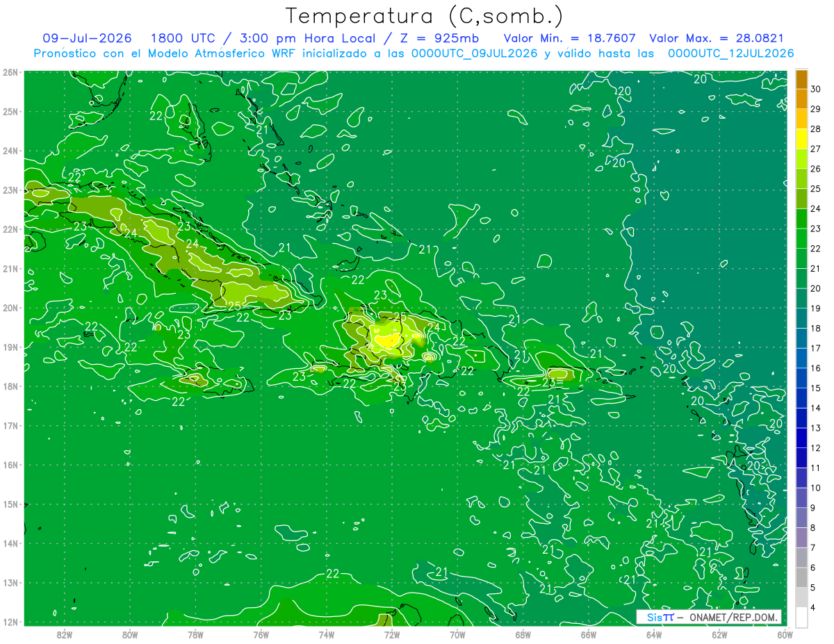834x644 pixels.
Task: Click the gray legend swatch between 5 and 6
Action: pos(801,577)
